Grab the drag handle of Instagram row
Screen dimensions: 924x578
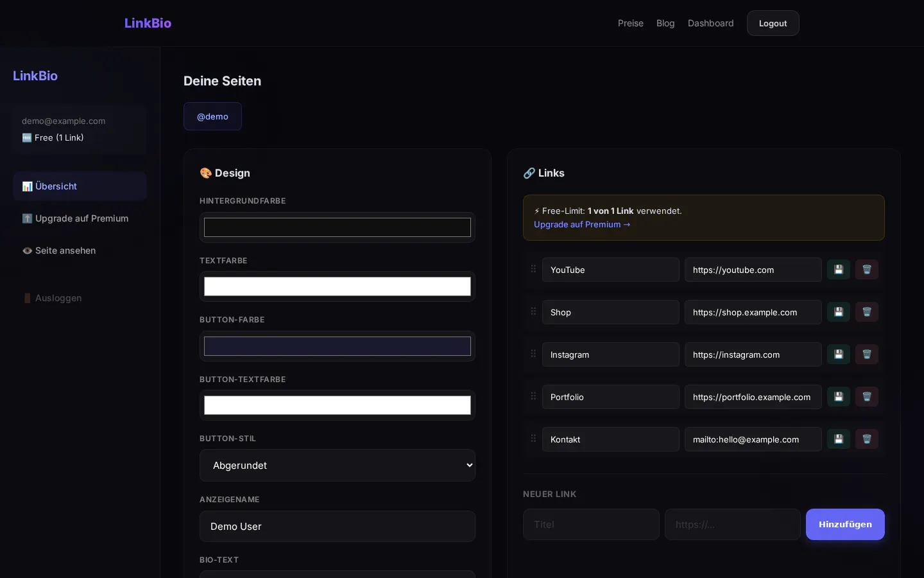click(533, 354)
